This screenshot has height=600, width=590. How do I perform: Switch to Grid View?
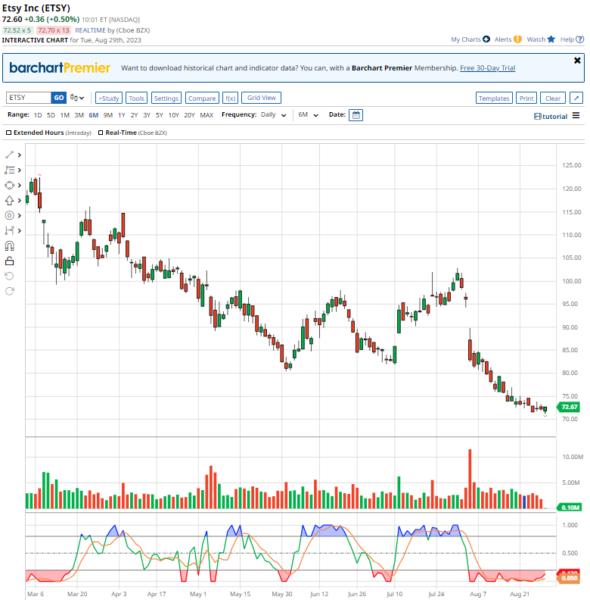click(261, 98)
